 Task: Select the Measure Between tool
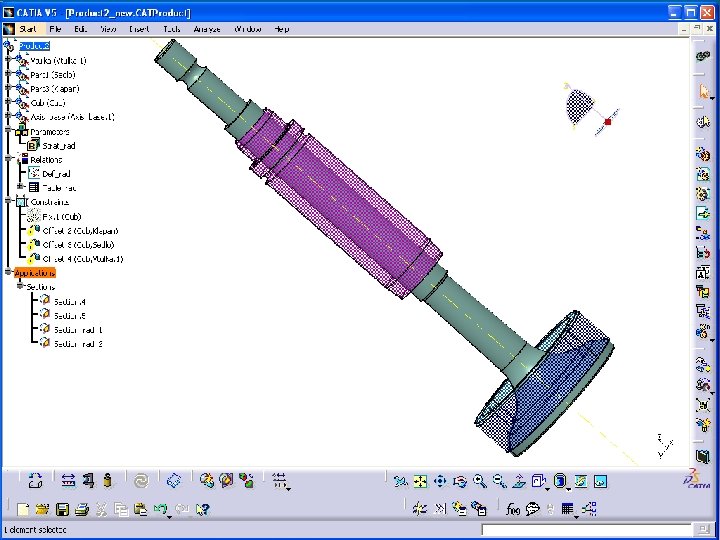coord(68,481)
